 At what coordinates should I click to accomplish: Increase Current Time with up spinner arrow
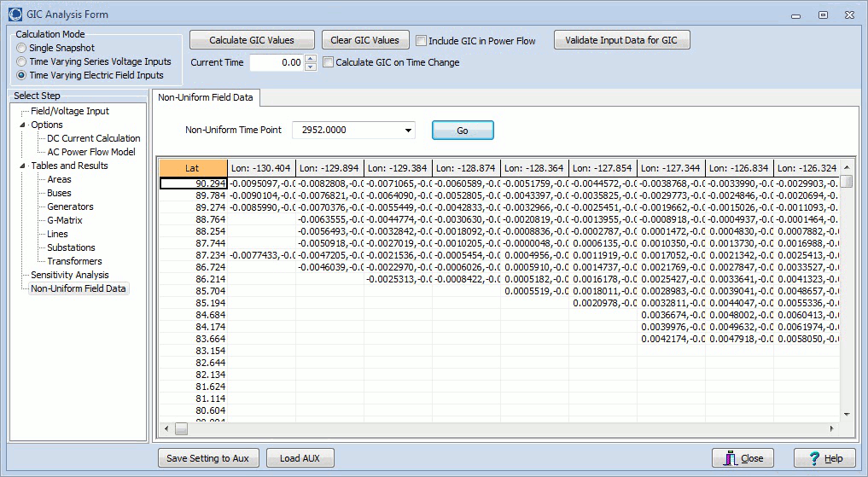[311, 58]
